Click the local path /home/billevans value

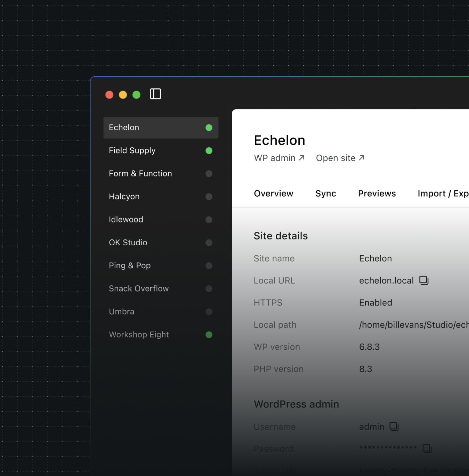tap(414, 325)
